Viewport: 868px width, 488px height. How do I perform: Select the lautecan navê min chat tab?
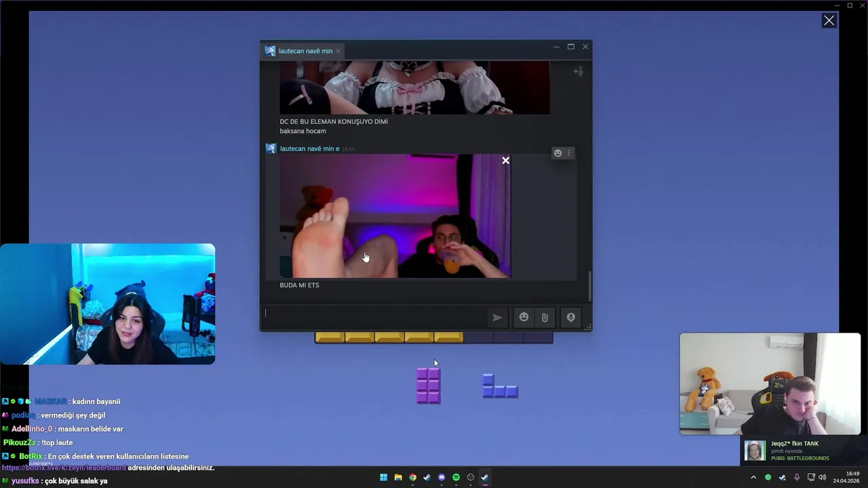(304, 51)
